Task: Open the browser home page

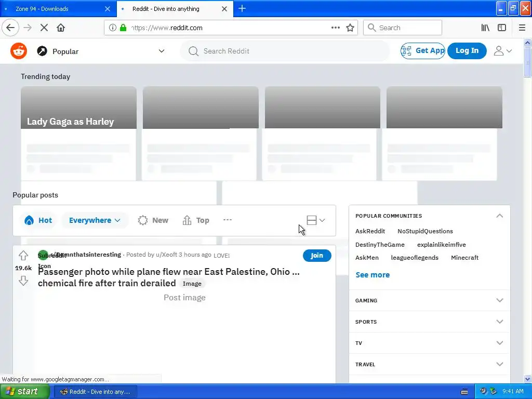Action: tap(61, 28)
